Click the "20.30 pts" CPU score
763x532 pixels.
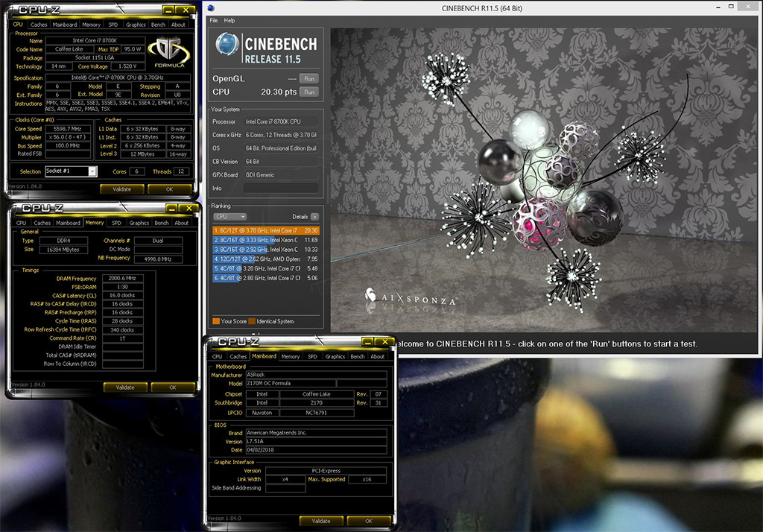tap(279, 92)
